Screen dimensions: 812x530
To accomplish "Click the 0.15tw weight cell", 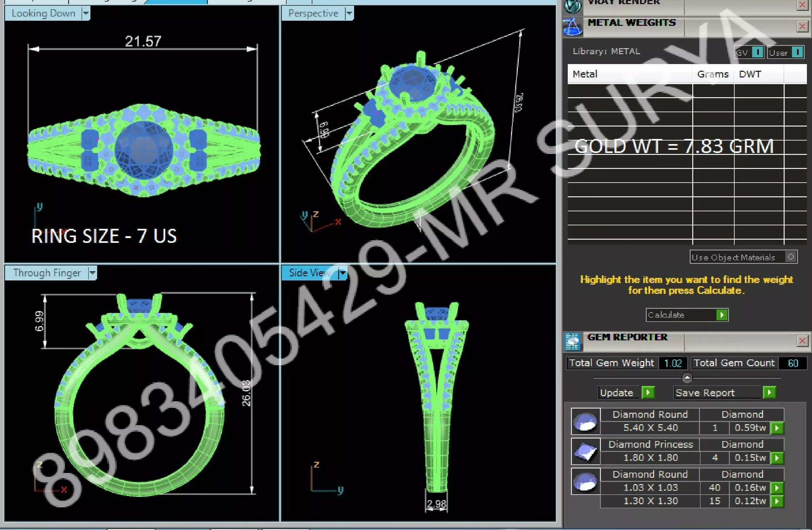I will [x=750, y=458].
